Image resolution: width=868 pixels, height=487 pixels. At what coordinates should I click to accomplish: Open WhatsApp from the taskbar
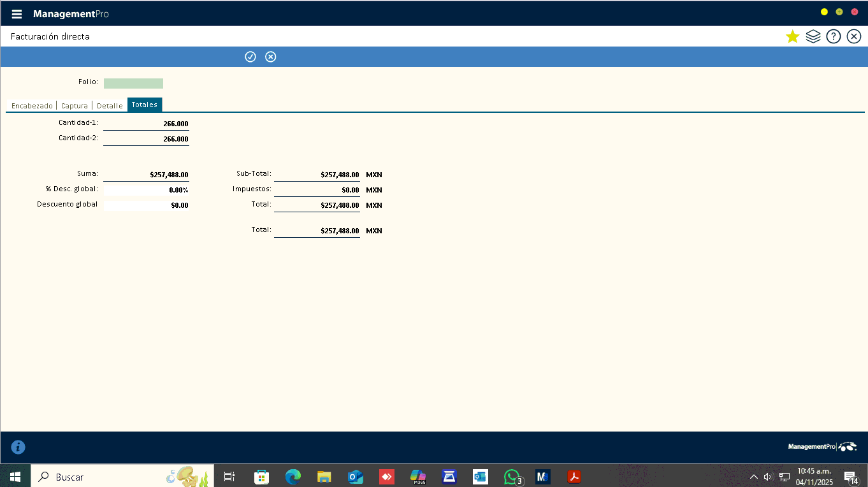click(x=512, y=476)
